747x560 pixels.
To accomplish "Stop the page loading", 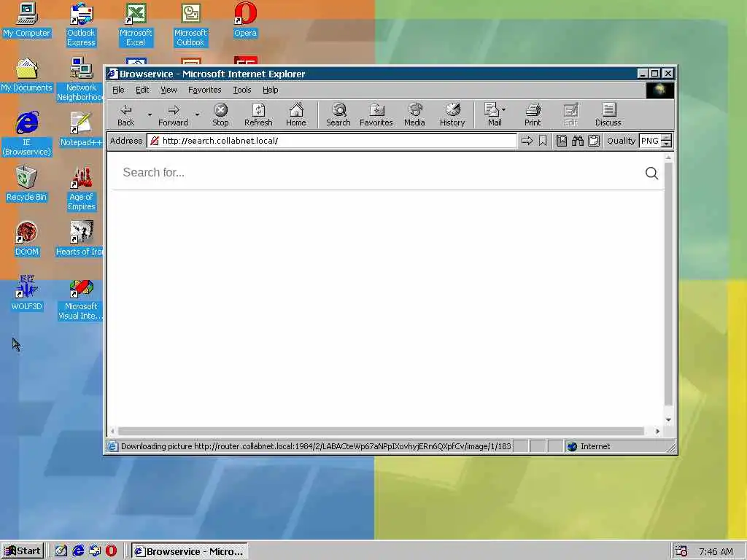I will [220, 114].
